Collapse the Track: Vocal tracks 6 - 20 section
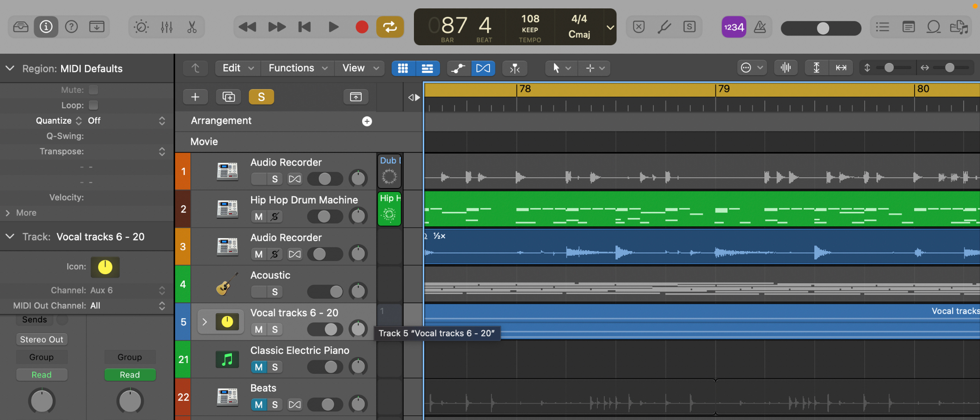Image resolution: width=980 pixels, height=420 pixels. pos(10,237)
